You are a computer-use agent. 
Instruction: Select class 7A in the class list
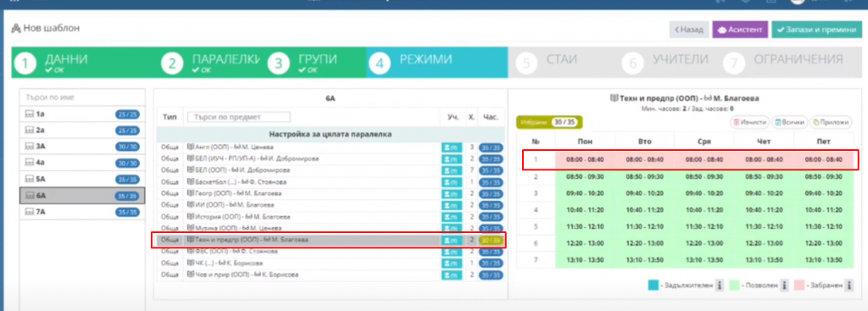[x=82, y=212]
